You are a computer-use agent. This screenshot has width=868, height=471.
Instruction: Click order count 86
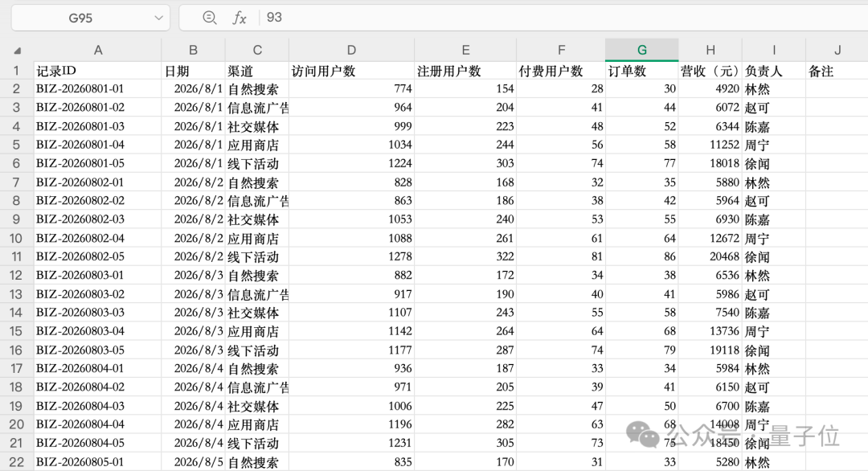pos(641,256)
